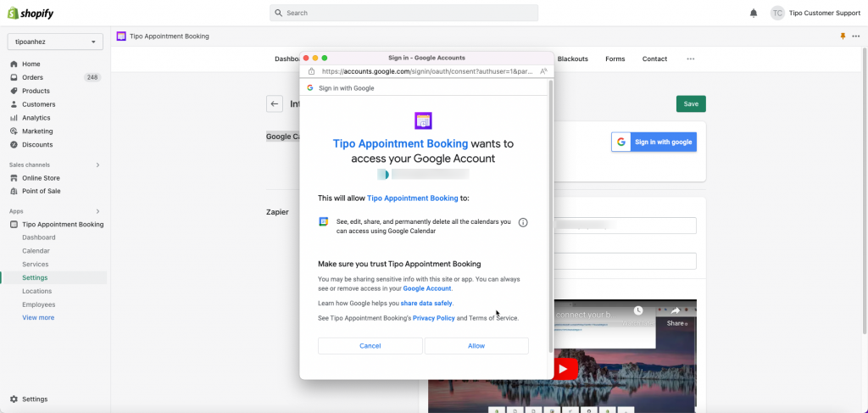868x413 pixels.
Task: Open the share data safely link
Action: click(x=427, y=303)
